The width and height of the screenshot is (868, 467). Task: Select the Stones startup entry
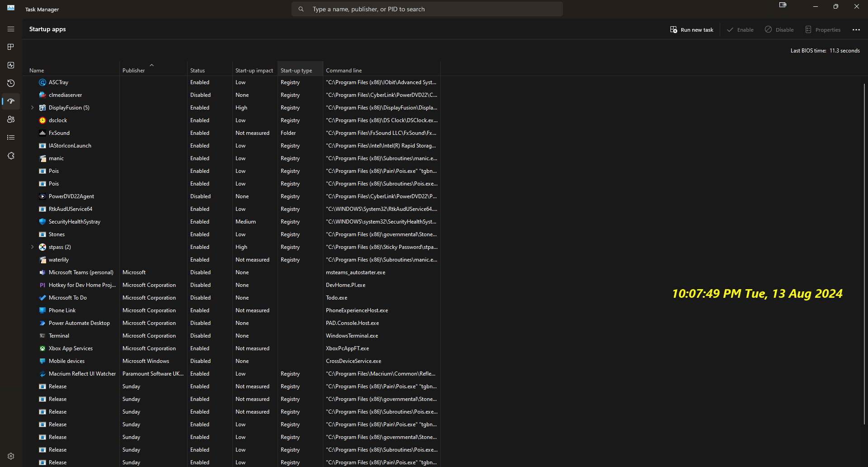point(231,234)
